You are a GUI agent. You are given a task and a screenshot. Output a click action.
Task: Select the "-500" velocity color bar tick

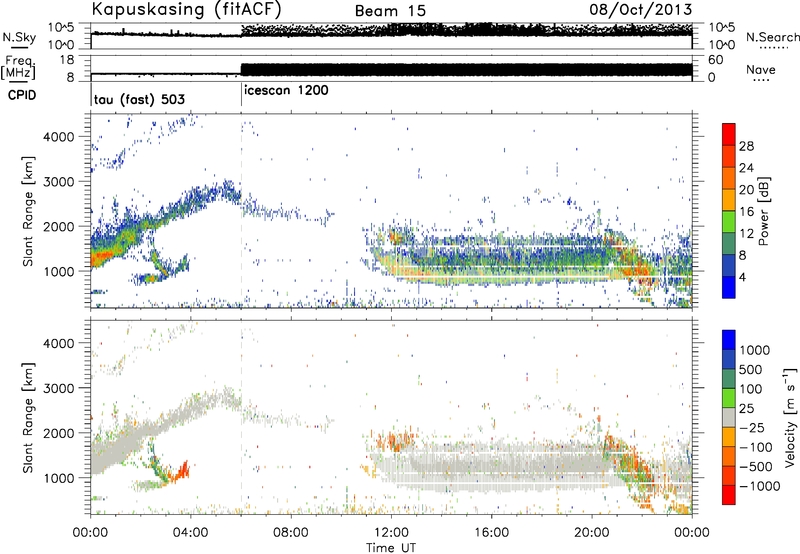[x=756, y=467]
